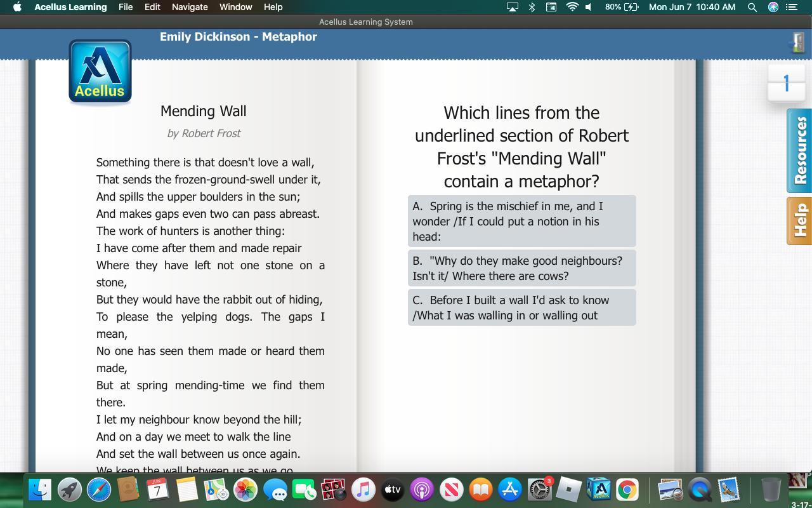This screenshot has width=812, height=508.
Task: Open Apple TV from the dock
Action: pyautogui.click(x=393, y=490)
